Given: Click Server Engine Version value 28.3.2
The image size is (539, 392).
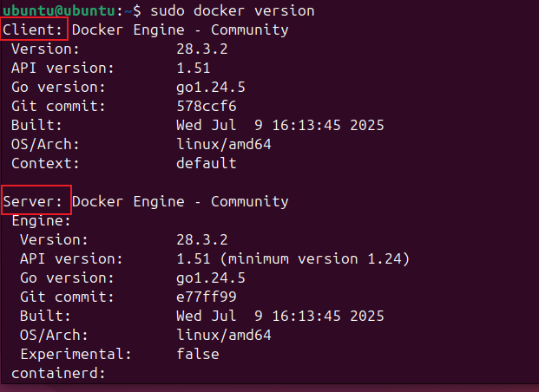Looking at the screenshot, I should tap(202, 240).
